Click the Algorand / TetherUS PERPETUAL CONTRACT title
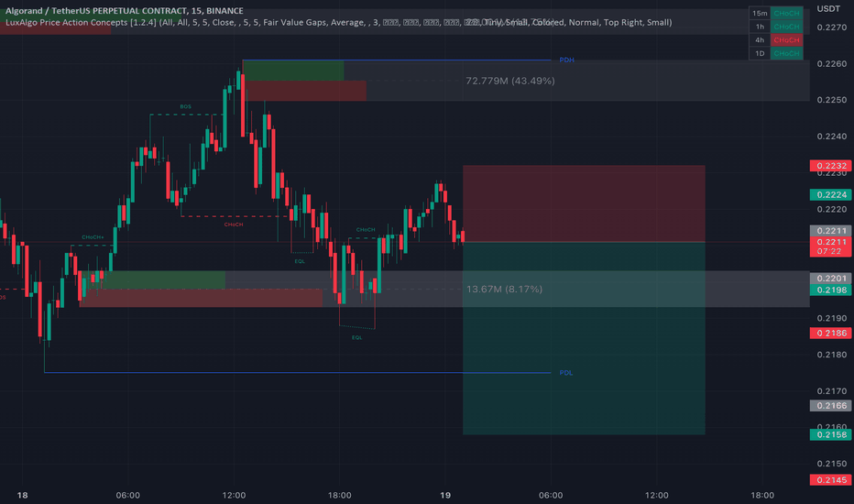Screen dimensions: 854x504 pyautogui.click(x=125, y=10)
